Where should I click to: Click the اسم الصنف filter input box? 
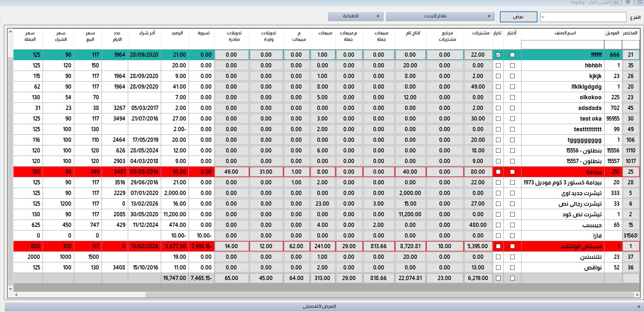pyautogui.click(x=562, y=45)
